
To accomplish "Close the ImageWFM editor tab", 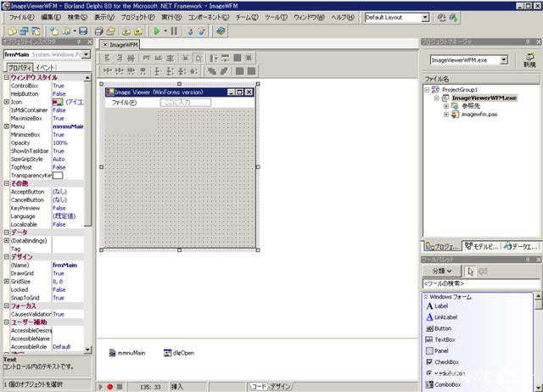I will coord(105,45).
